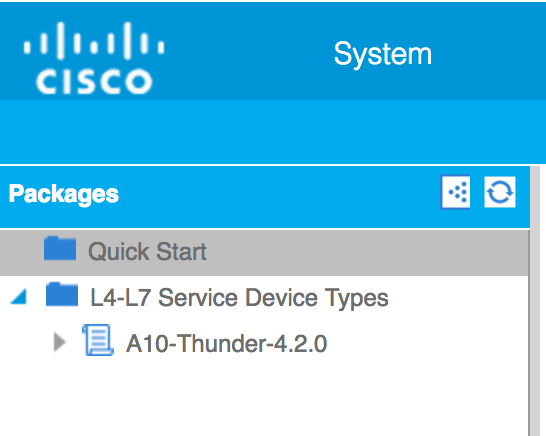Expand the A10-Thunder-4.2.0 node arrow
Viewport: 546px width, 436px height.
click(x=60, y=342)
